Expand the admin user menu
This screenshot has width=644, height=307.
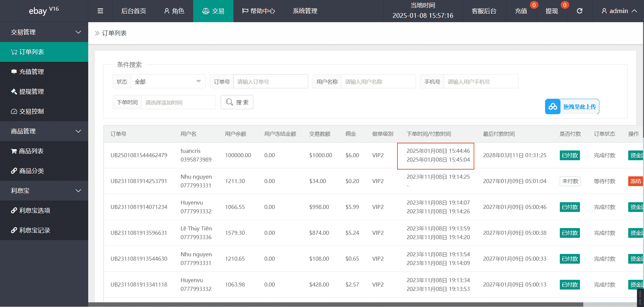point(619,11)
